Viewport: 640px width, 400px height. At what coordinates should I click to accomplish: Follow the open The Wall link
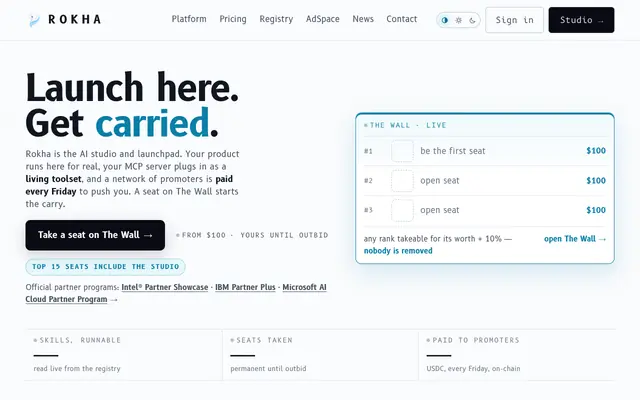[x=575, y=239]
